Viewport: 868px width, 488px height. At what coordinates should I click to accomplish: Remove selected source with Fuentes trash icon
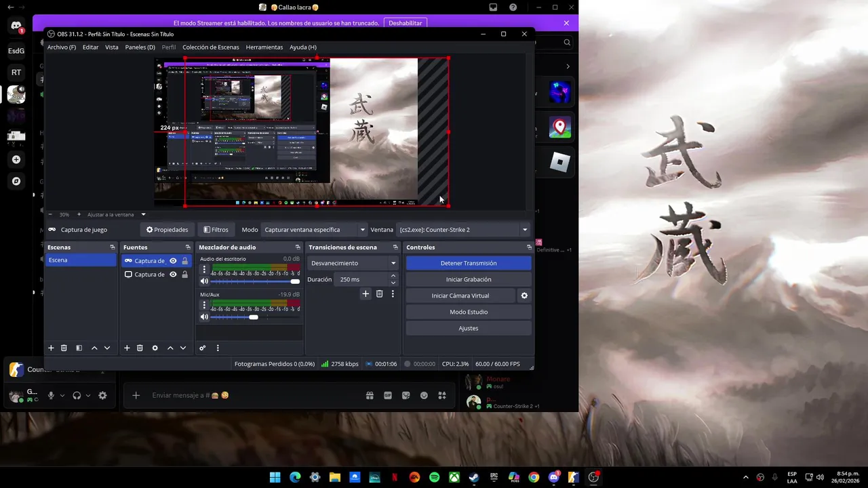click(140, 348)
